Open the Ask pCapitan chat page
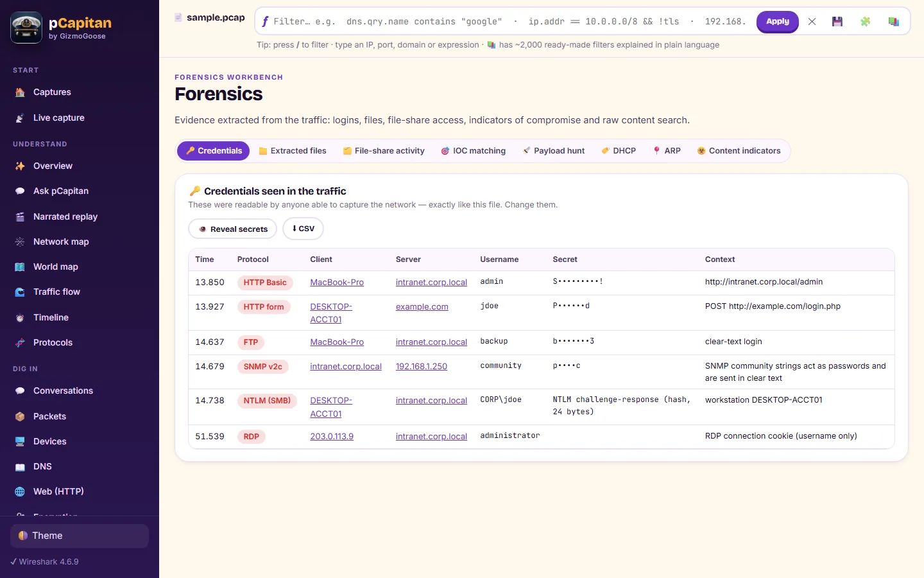Screen dimensions: 924x578 point(80,191)
